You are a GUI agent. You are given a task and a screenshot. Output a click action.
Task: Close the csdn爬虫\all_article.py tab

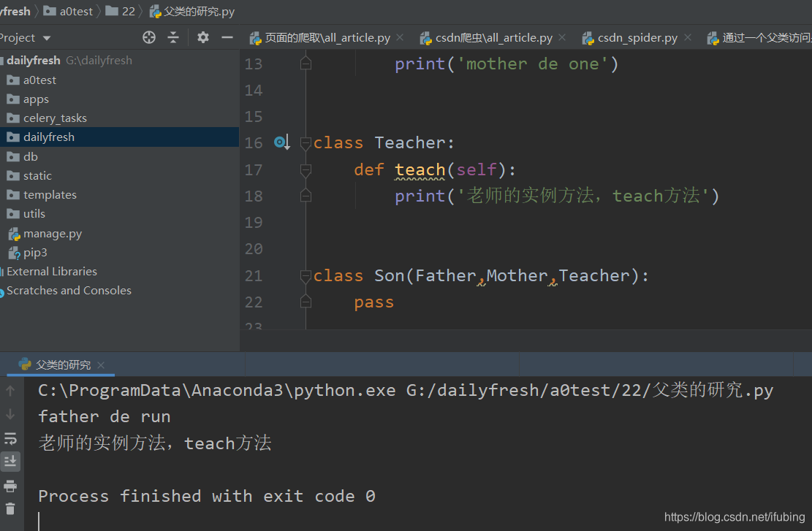(562, 37)
